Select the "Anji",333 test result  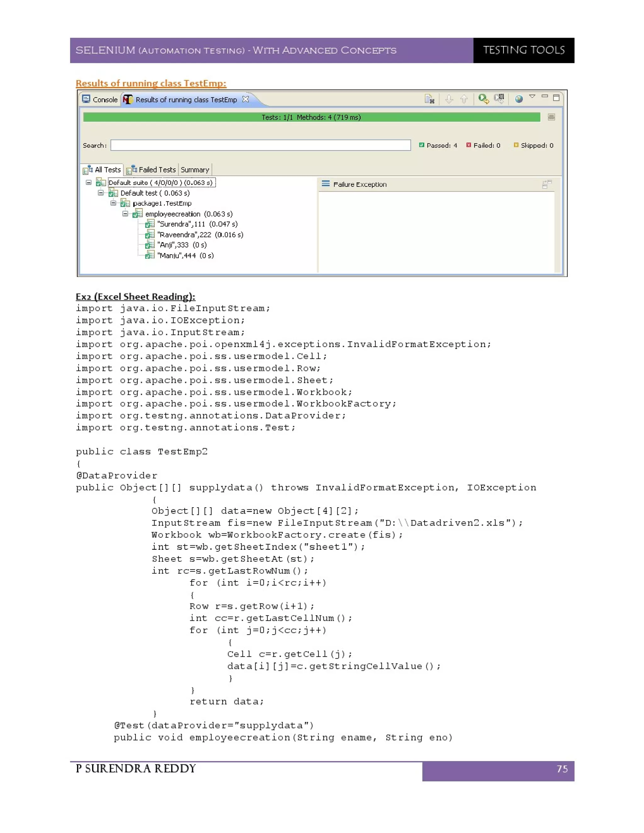[x=182, y=245]
